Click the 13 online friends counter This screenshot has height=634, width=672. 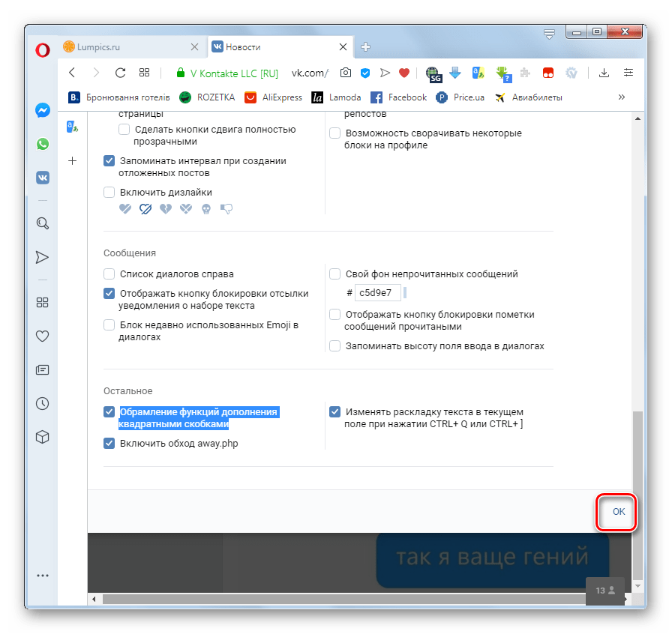pos(605,591)
